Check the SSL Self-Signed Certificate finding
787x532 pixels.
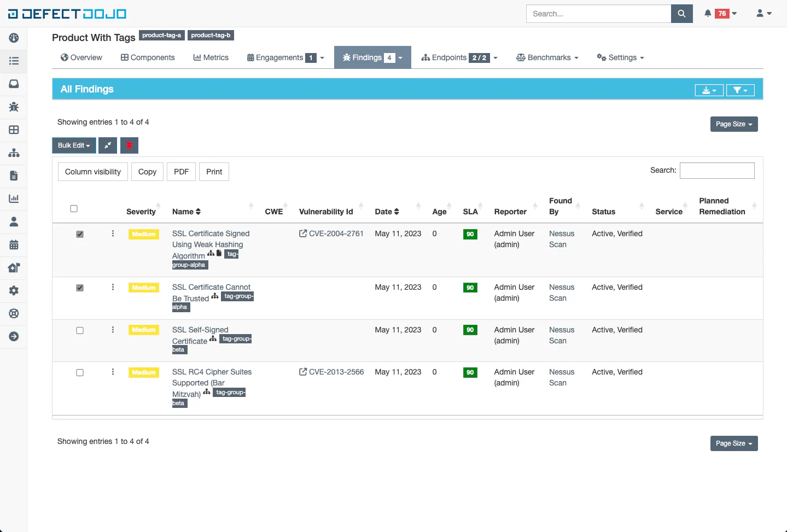click(x=80, y=330)
